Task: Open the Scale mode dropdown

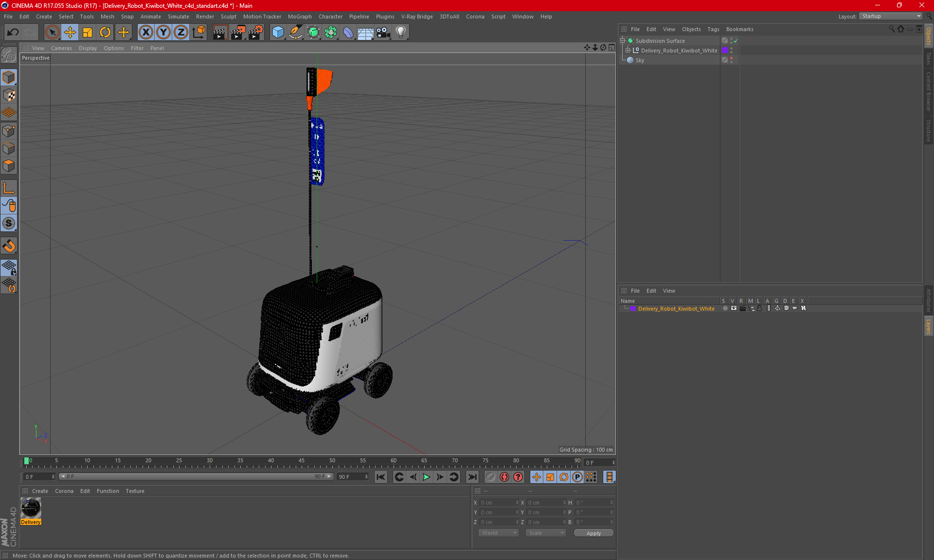Action: 546,533
